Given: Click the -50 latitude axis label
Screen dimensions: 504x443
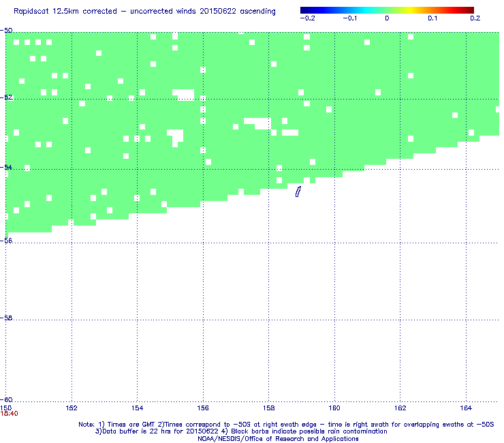Looking at the screenshot, I should click(6, 31).
